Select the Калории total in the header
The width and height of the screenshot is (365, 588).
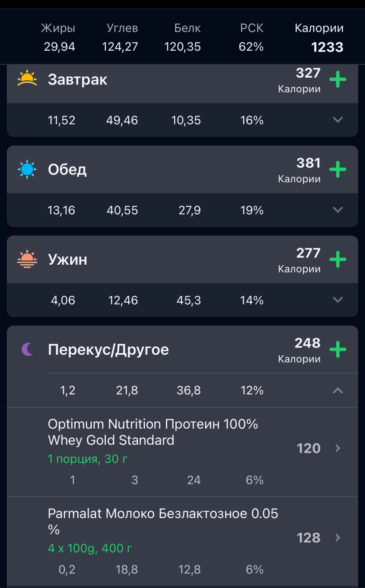(319, 37)
